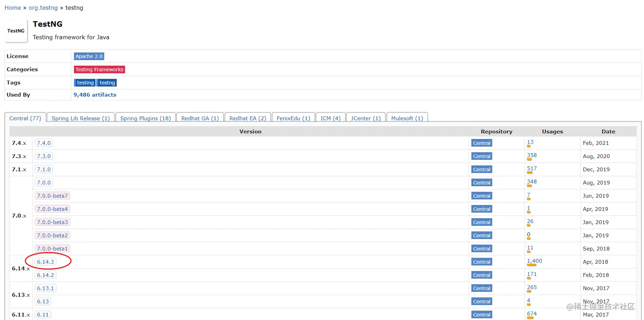This screenshot has height=320, width=644.
Task: Open version 7.0.0-beta1
Action: [52, 249]
